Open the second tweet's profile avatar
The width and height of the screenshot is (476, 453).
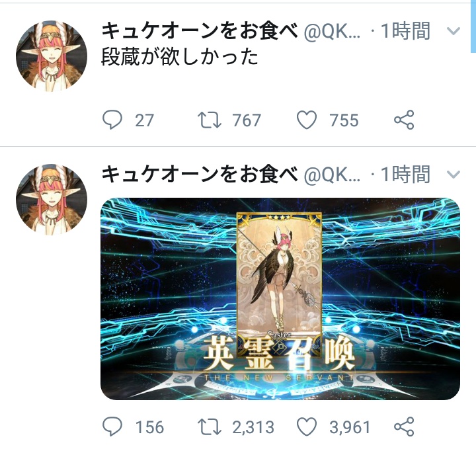tap(52, 200)
